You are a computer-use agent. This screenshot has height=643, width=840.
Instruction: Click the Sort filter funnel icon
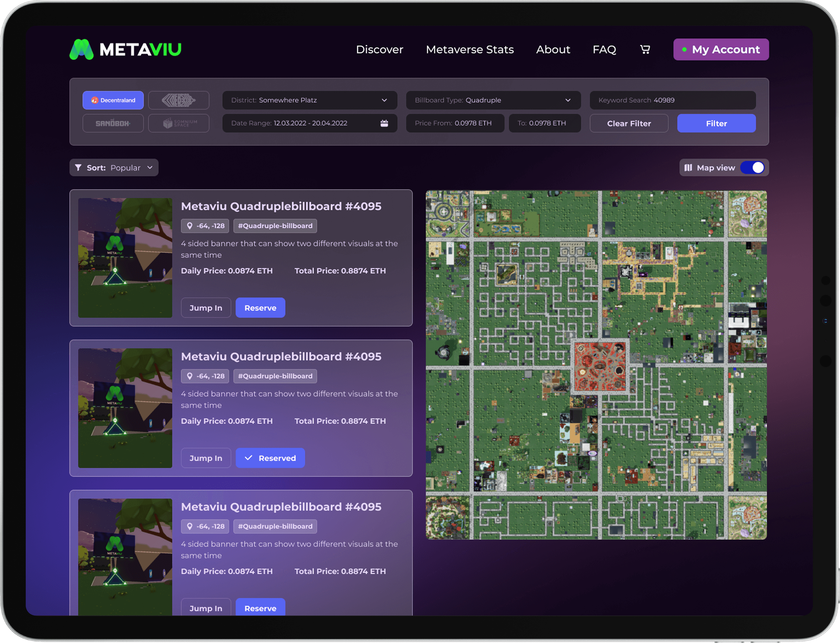tap(78, 168)
